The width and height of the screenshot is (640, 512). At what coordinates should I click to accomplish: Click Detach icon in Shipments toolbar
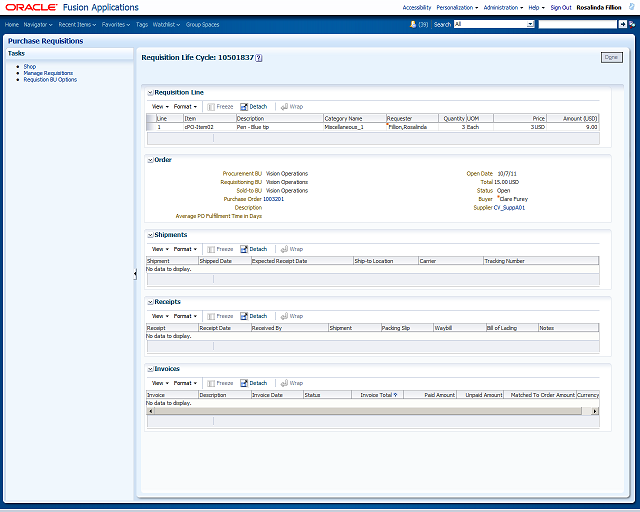click(x=244, y=249)
